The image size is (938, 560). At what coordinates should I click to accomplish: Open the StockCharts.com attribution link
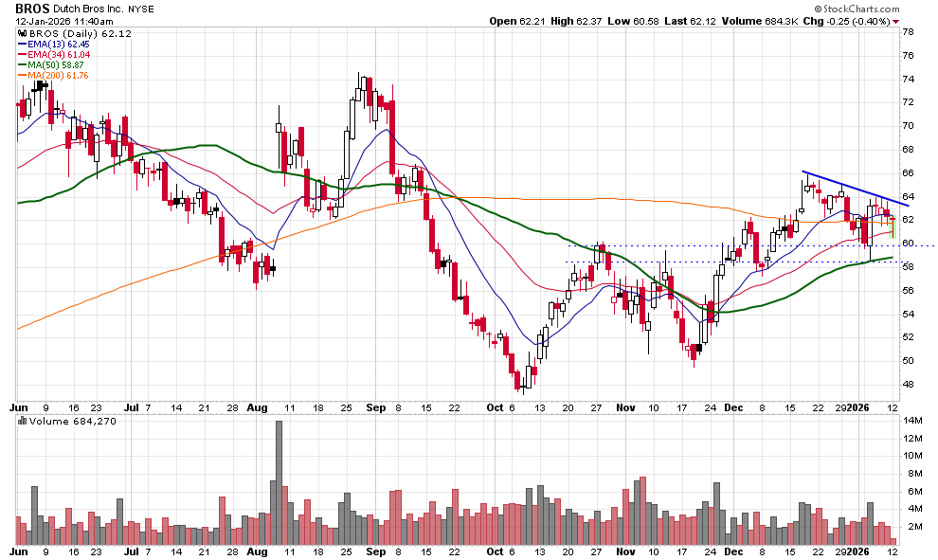point(857,9)
